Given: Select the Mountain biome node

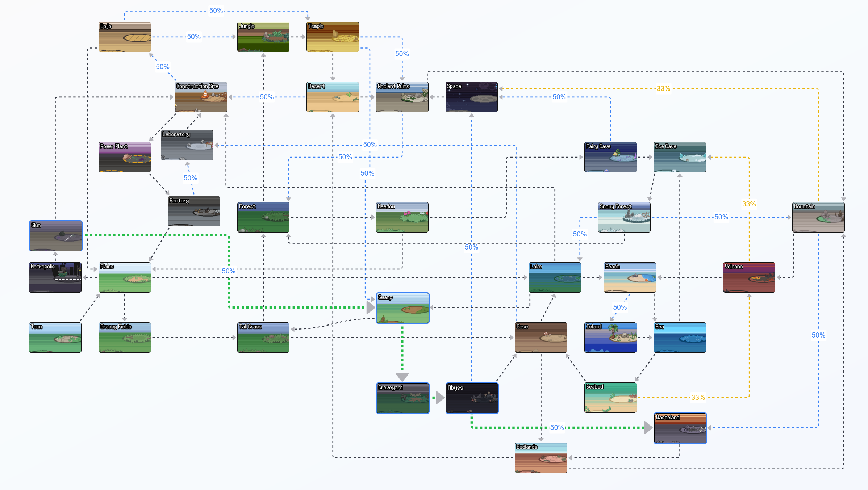Looking at the screenshot, I should coord(818,217).
